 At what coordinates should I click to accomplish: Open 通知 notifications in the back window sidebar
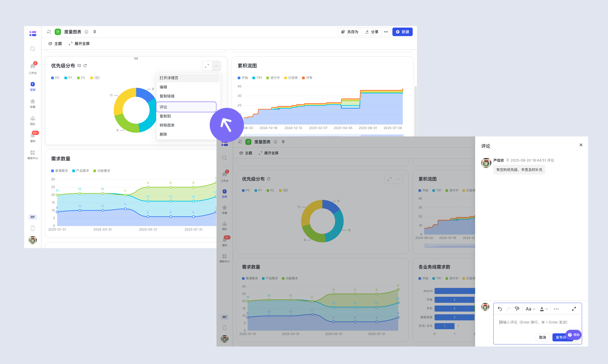click(33, 138)
